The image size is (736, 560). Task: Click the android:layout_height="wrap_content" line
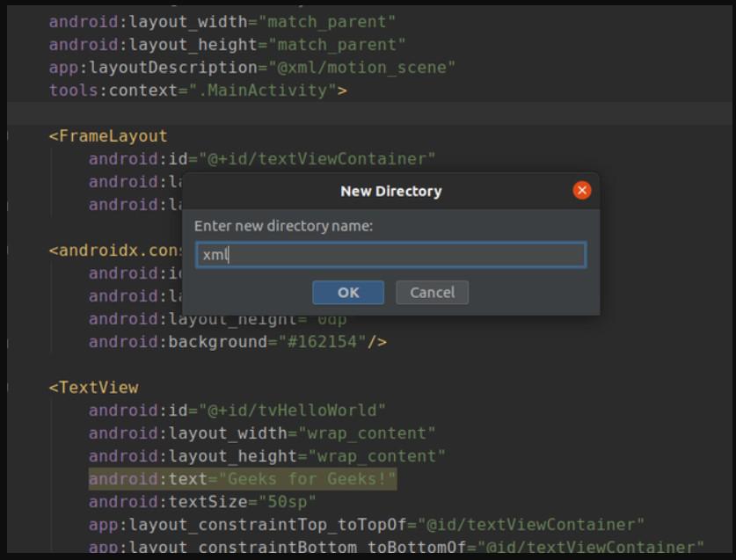pos(267,456)
